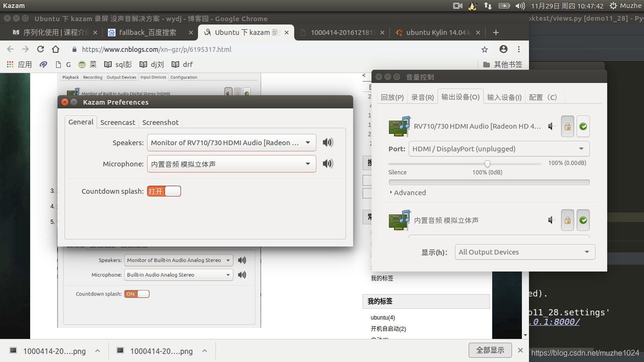The width and height of the screenshot is (644, 362).
Task: Bookmark this page with the star icon
Action: pyautogui.click(x=485, y=49)
